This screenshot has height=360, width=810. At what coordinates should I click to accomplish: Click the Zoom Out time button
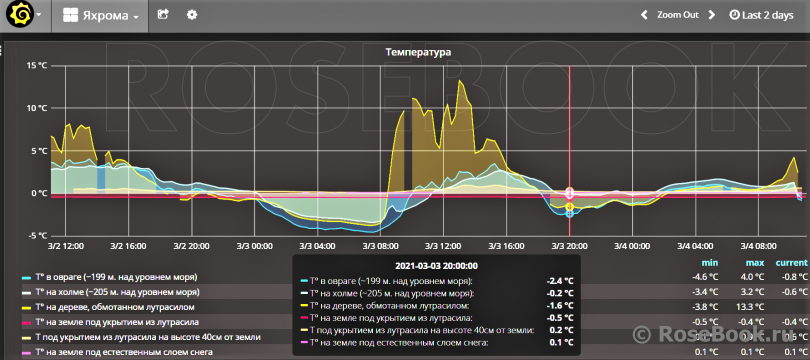[x=678, y=15]
